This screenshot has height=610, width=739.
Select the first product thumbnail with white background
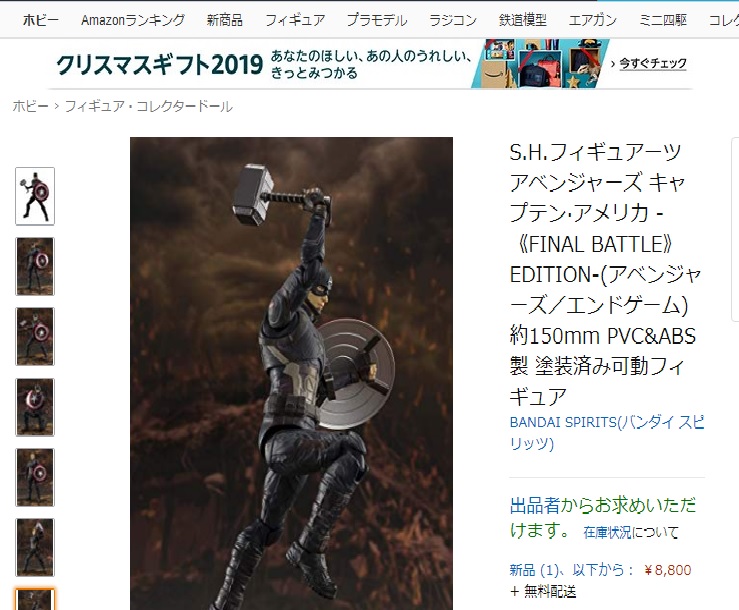pos(35,196)
